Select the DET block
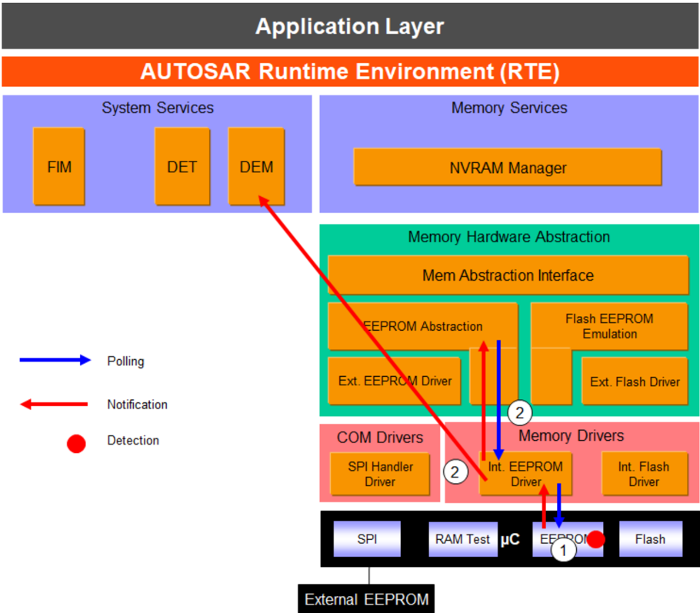The height and width of the screenshot is (613, 700). click(x=182, y=167)
